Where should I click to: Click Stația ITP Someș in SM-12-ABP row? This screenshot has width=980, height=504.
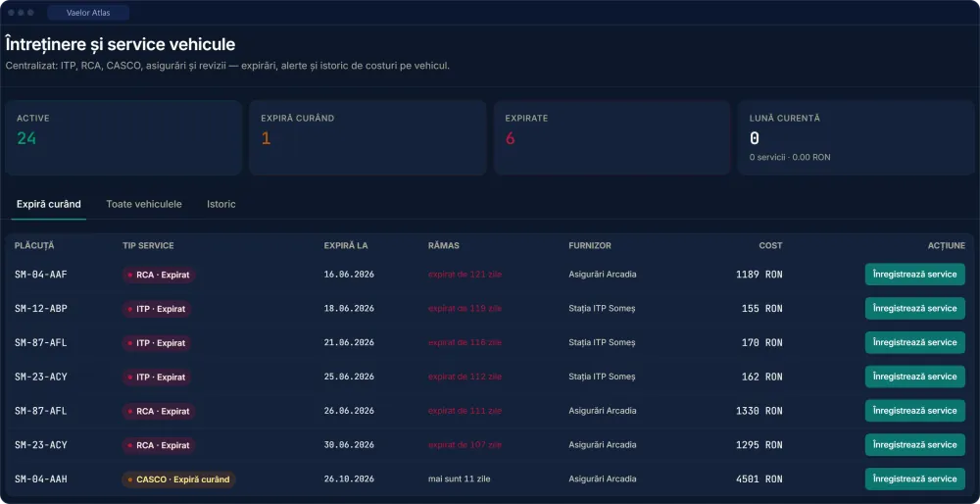coord(602,308)
